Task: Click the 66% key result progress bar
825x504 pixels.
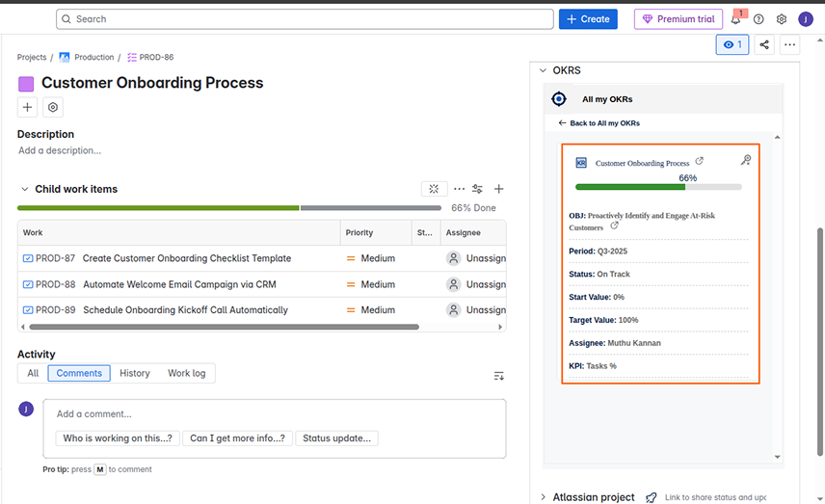Action: pyautogui.click(x=658, y=187)
